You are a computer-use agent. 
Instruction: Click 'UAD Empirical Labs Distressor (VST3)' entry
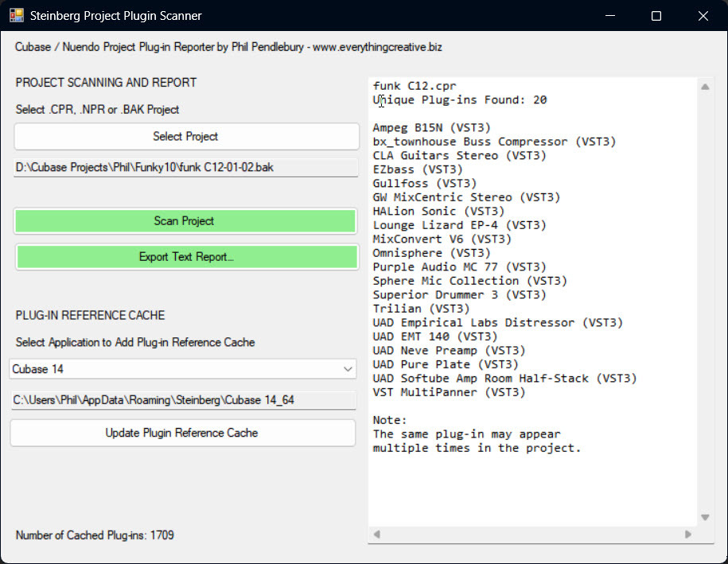498,323
